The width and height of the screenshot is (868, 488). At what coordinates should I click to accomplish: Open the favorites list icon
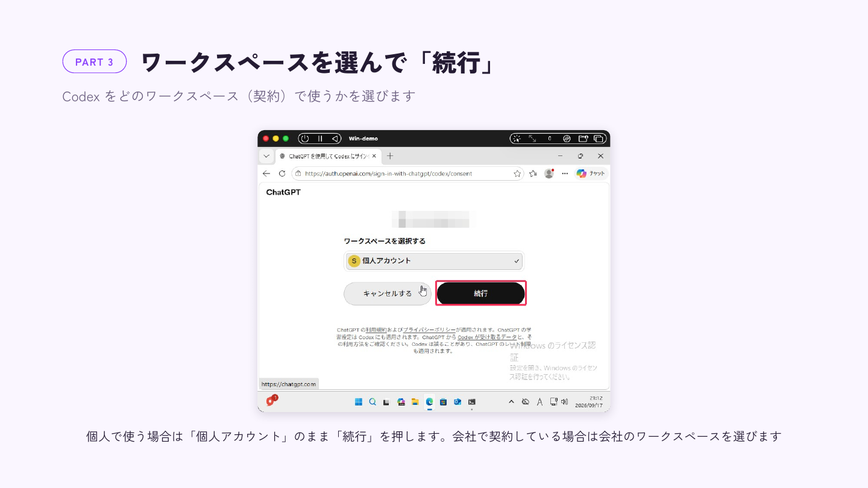[533, 174]
